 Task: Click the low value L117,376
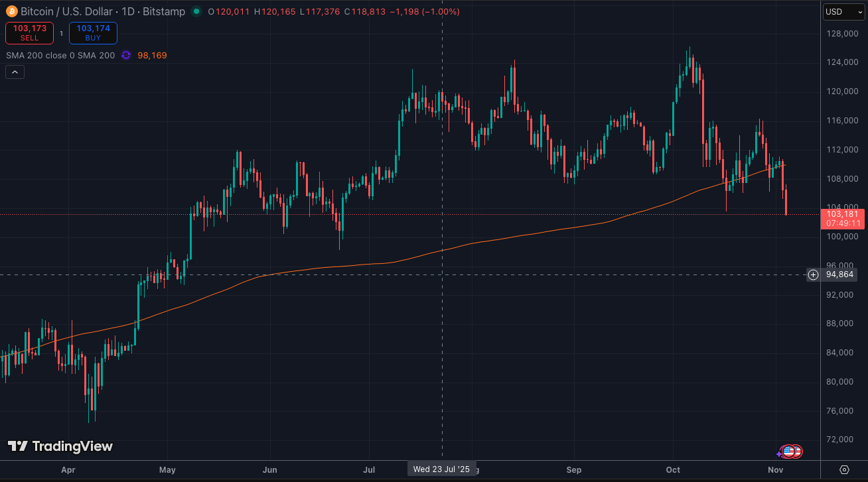(x=319, y=11)
